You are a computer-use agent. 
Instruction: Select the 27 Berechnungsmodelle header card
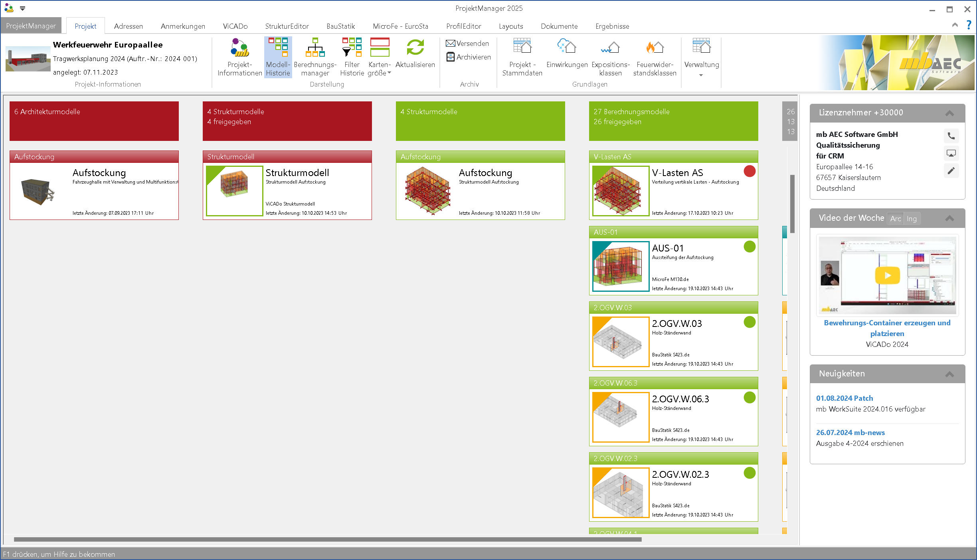point(674,121)
